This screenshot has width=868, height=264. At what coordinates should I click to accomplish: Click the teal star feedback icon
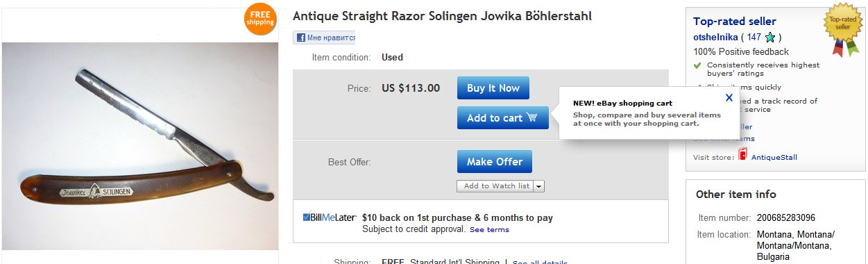(769, 38)
